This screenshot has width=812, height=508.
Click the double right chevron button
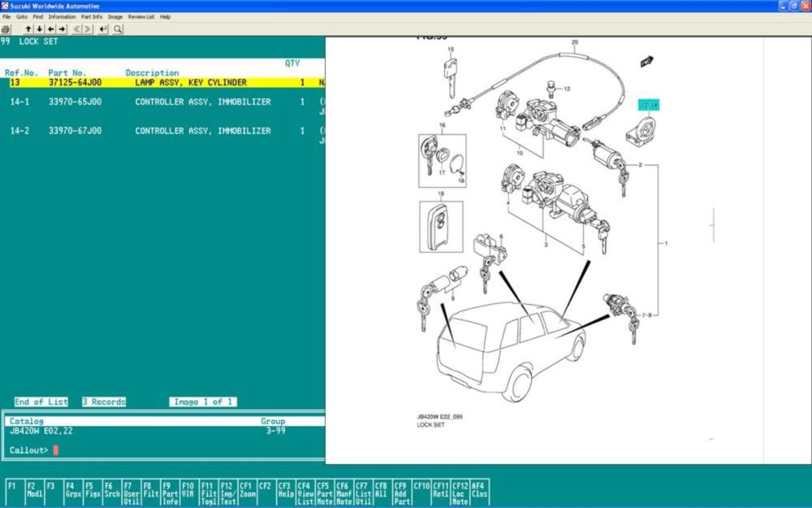88,29
